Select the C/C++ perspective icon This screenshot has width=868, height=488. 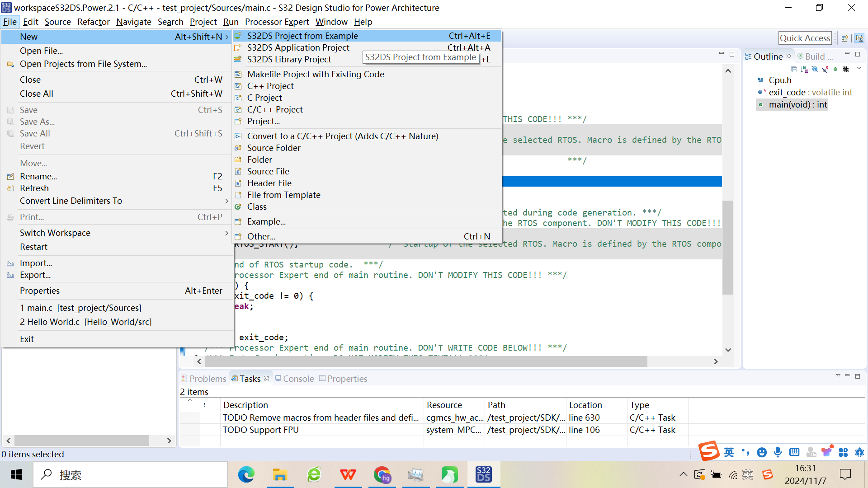[859, 38]
